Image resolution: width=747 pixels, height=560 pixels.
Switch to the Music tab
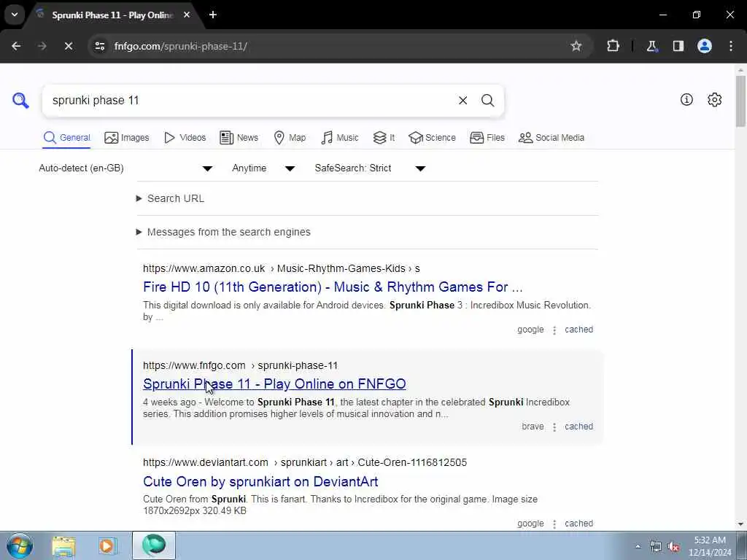[x=340, y=138]
